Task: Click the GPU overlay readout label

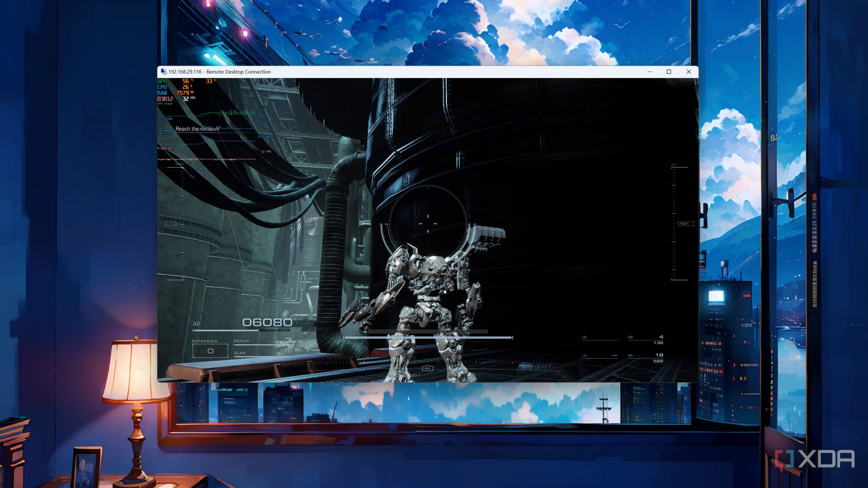Action: point(162,81)
